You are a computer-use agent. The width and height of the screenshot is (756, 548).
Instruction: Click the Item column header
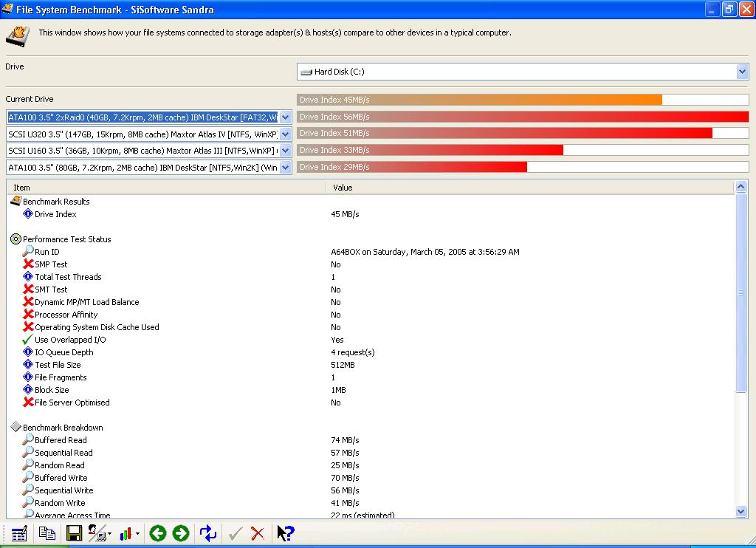tap(166, 188)
